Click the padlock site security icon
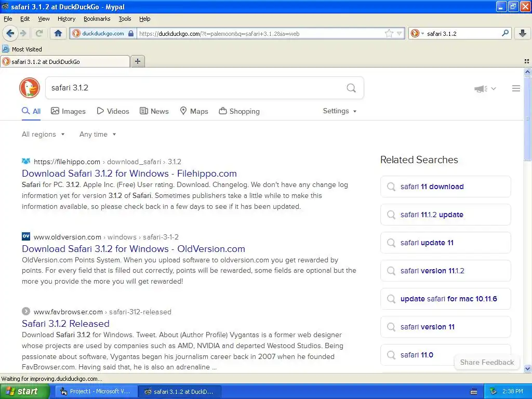Image resolution: width=532 pixels, height=399 pixels. point(131,34)
